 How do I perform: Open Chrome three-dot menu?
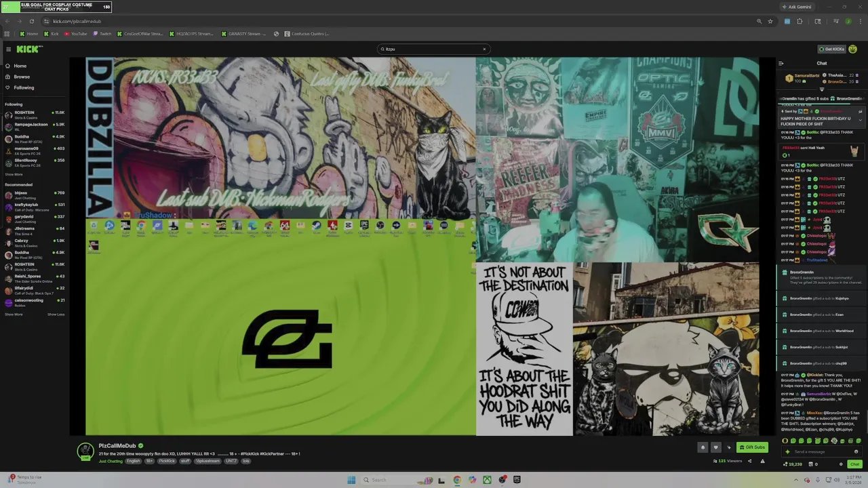click(860, 21)
